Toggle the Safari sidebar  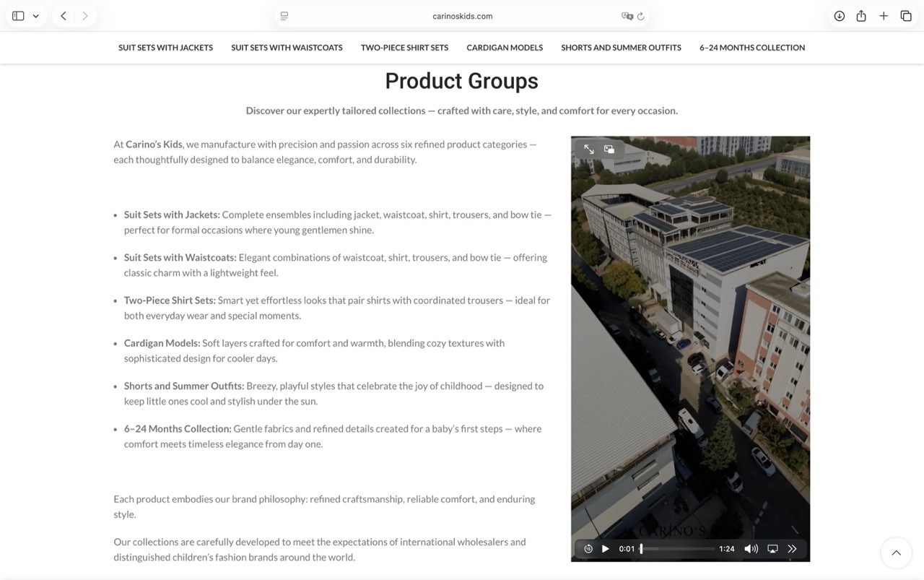(x=18, y=16)
